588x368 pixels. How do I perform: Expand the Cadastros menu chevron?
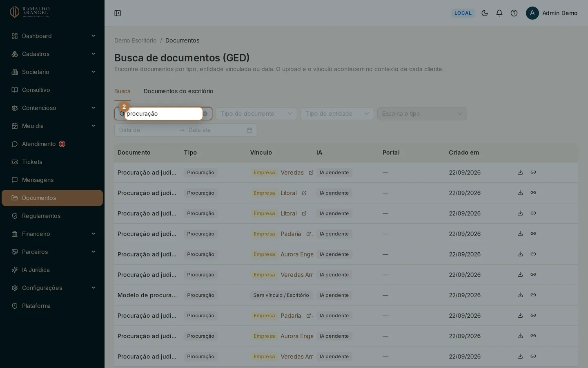pyautogui.click(x=94, y=54)
